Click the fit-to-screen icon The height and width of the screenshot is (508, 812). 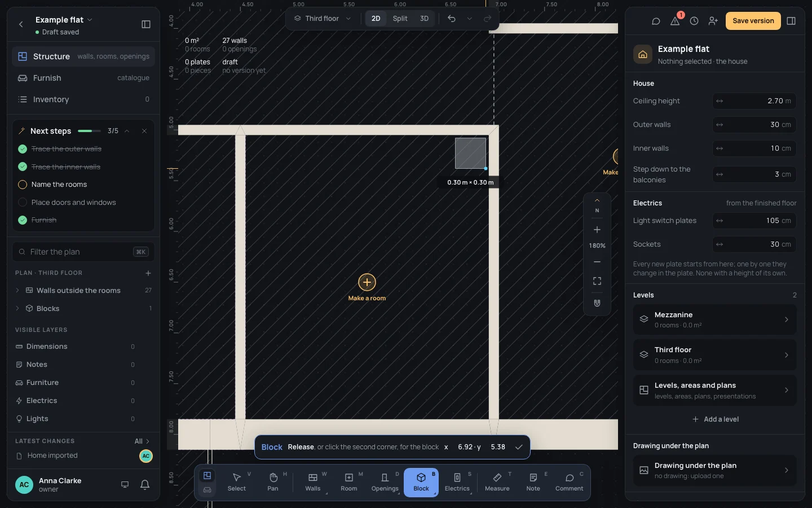(x=597, y=281)
